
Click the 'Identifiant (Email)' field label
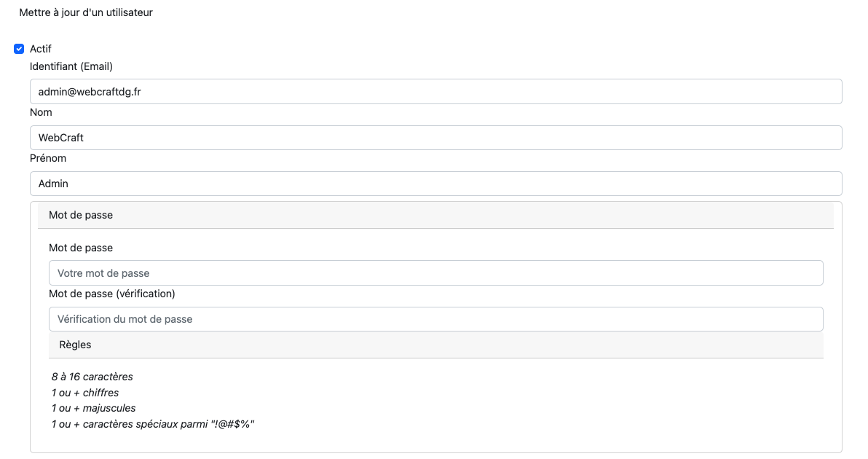click(71, 66)
